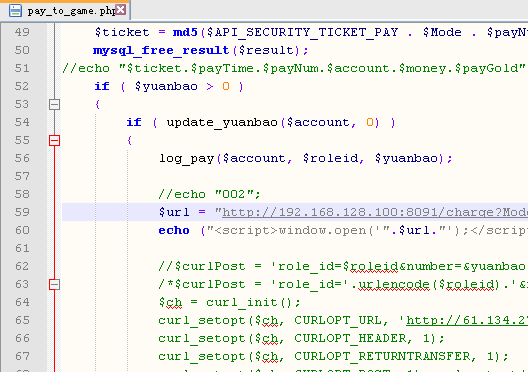Click CURLOPT_HEADER constant on line 66

click(x=350, y=339)
